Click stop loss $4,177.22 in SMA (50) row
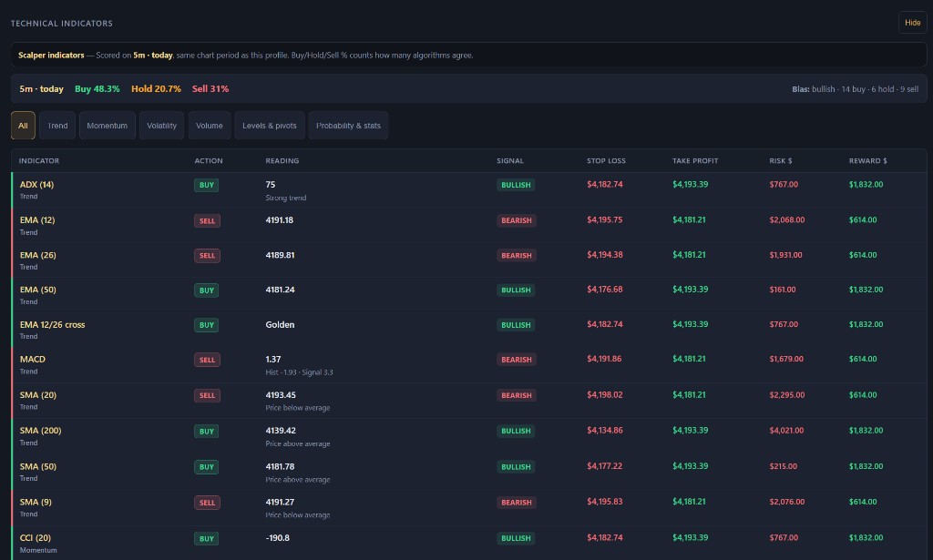Image resolution: width=933 pixels, height=560 pixels. pos(605,466)
